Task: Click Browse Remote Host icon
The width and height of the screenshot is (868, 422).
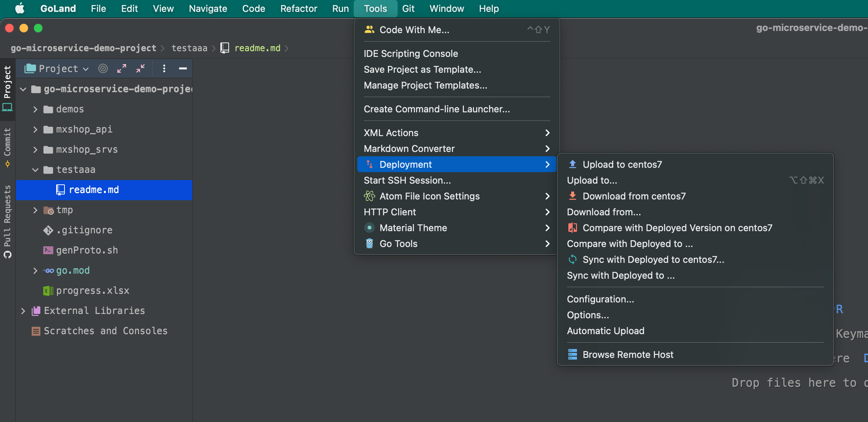Action: [x=572, y=355]
